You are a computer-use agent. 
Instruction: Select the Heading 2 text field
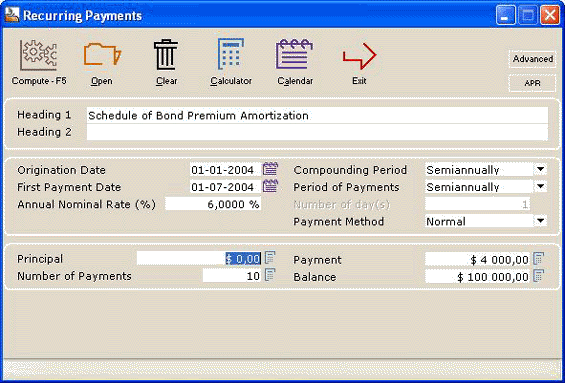click(x=317, y=132)
